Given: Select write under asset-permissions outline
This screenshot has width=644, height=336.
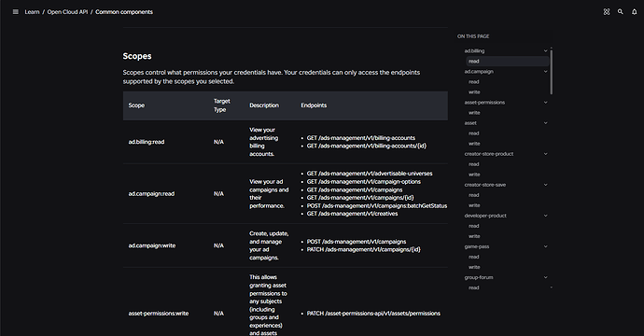Looking at the screenshot, I should (x=474, y=113).
